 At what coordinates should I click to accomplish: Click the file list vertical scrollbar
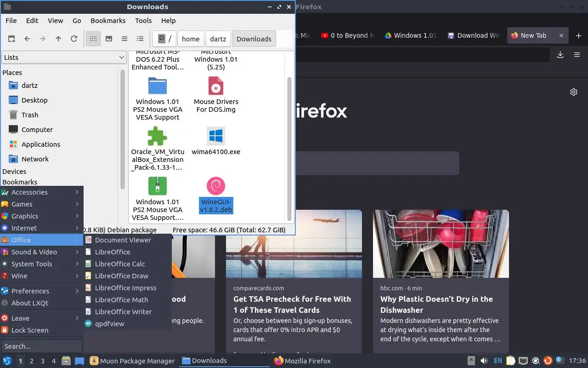(x=289, y=148)
